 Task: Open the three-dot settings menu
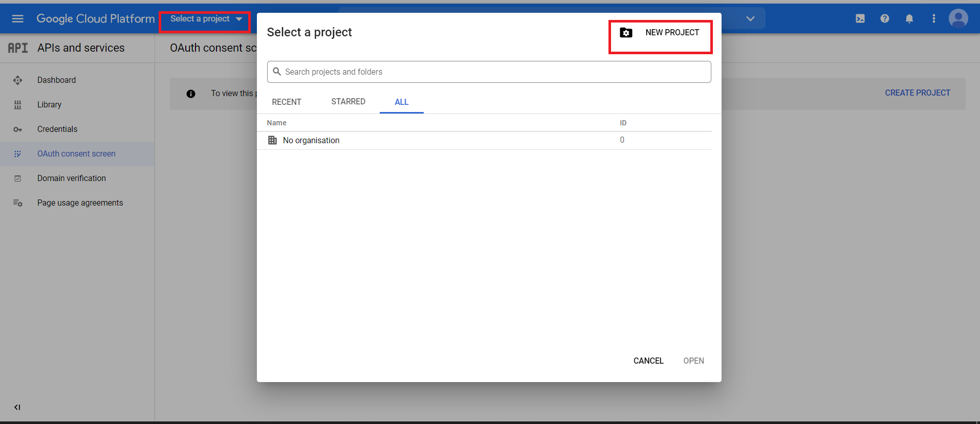click(933, 19)
